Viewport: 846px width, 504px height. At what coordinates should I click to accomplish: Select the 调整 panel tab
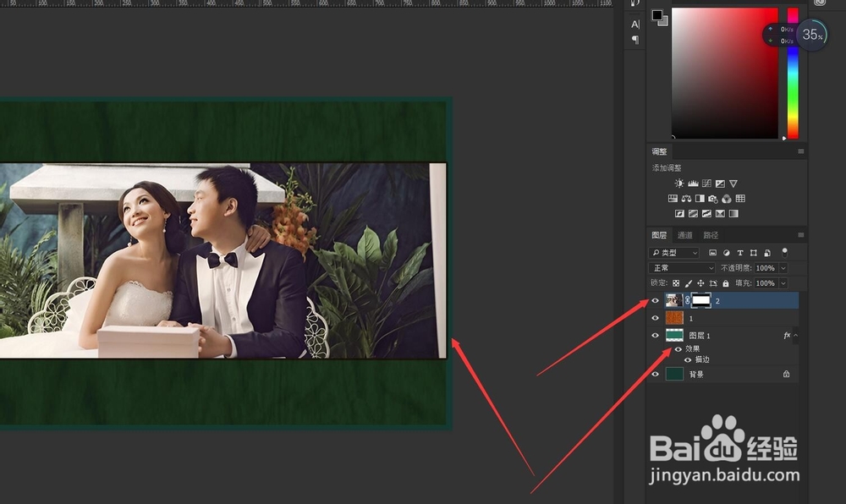pyautogui.click(x=659, y=151)
